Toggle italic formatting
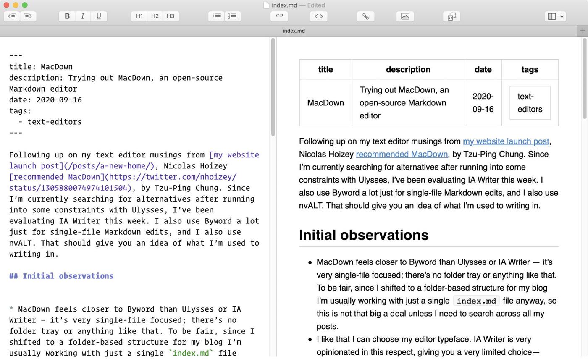The height and width of the screenshot is (364, 588). pyautogui.click(x=83, y=16)
